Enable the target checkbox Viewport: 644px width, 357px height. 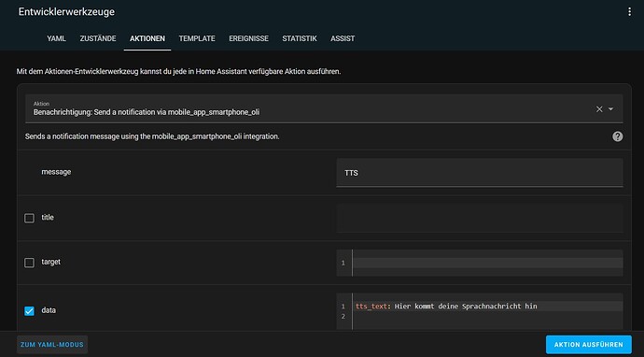(29, 263)
